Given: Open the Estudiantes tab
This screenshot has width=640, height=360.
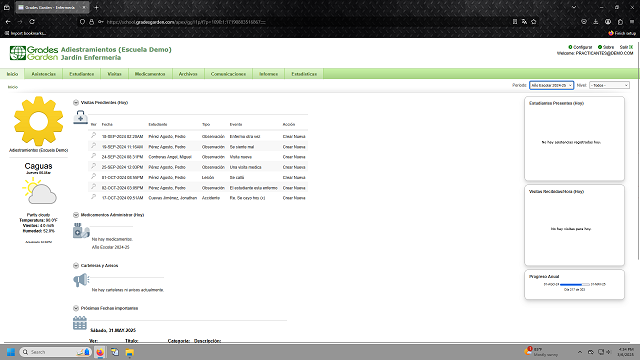Looking at the screenshot, I should [x=82, y=74].
